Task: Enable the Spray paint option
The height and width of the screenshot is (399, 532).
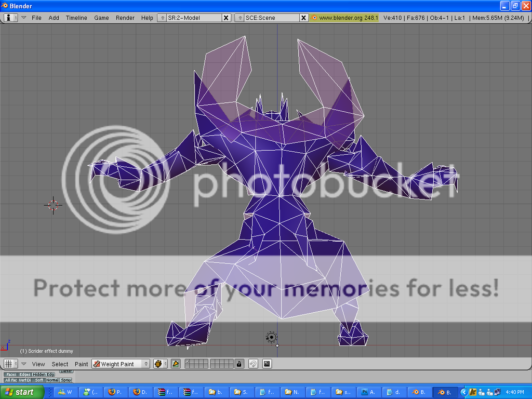Action: pos(66,380)
